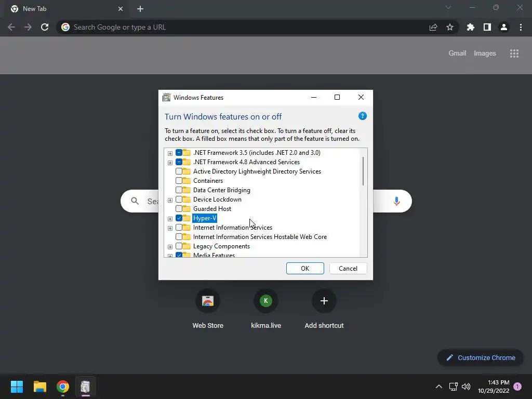Open the Web Store shortcut icon
This screenshot has width=532, height=399.
[208, 301]
